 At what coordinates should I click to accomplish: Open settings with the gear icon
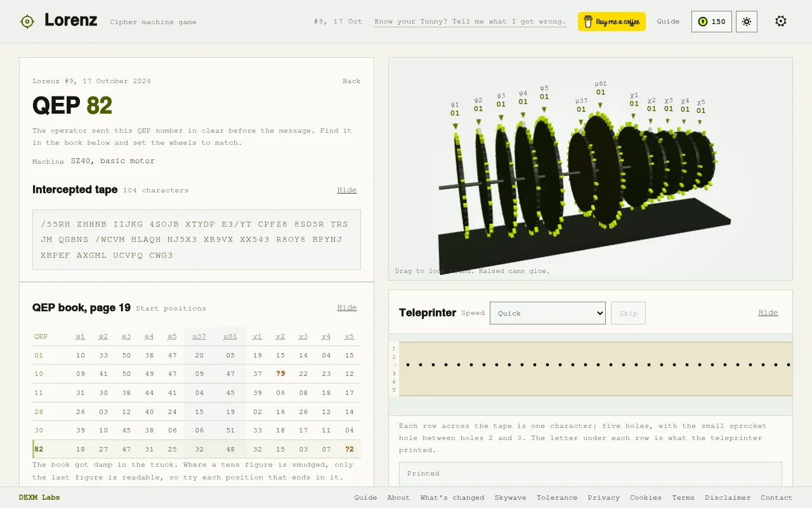pos(781,22)
